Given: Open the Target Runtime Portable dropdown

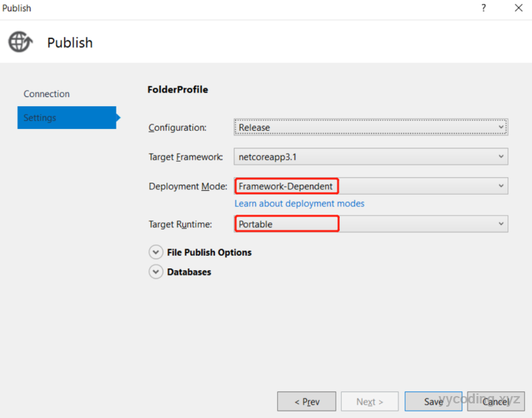Looking at the screenshot, I should pos(370,224).
